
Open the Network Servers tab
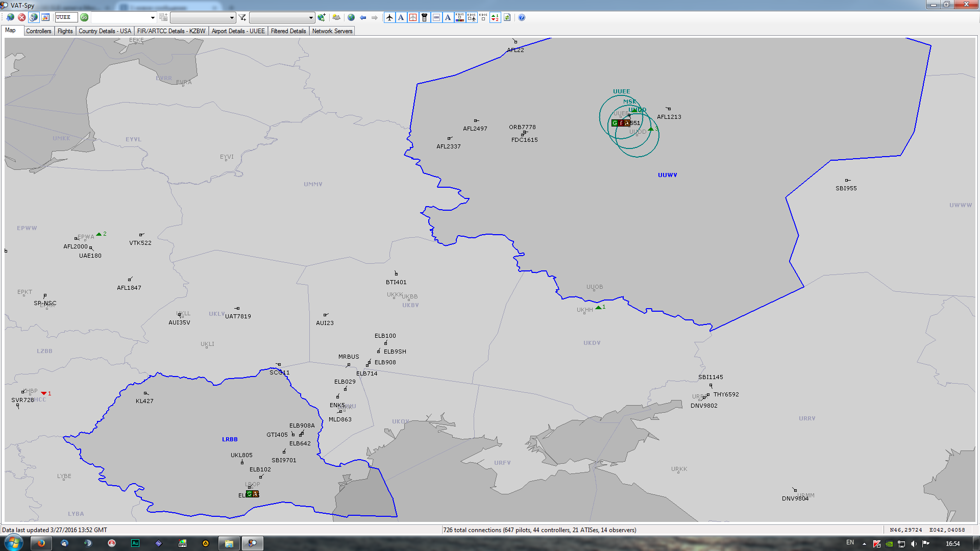(332, 31)
